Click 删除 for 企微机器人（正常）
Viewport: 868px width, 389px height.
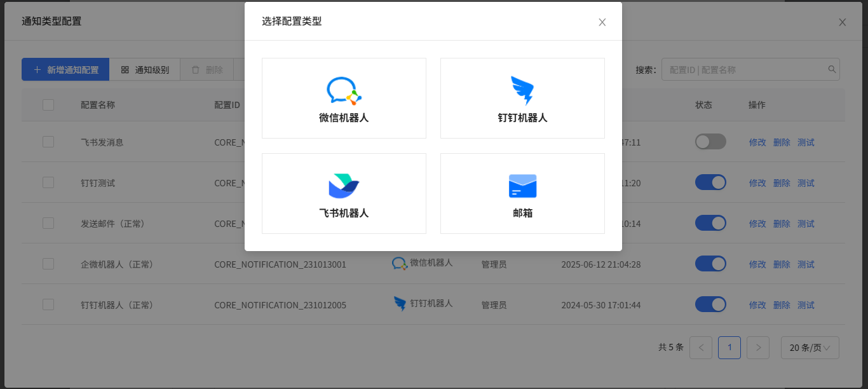pos(782,264)
